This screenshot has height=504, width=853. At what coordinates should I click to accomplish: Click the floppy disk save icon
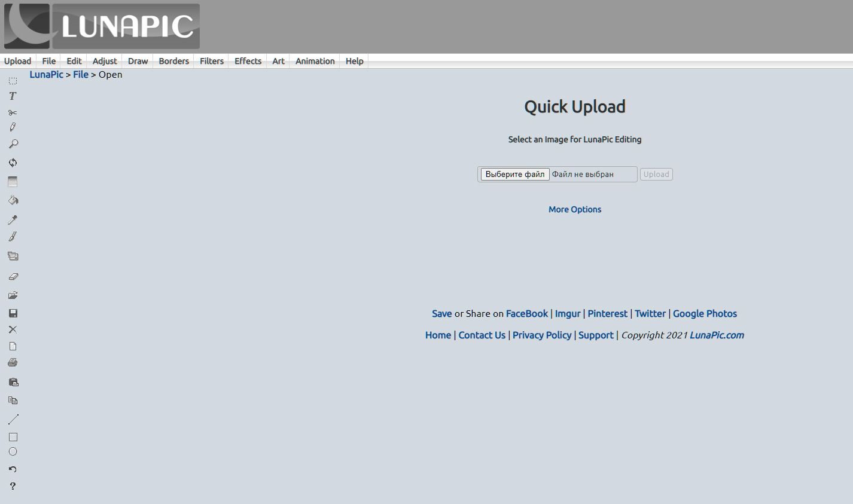13,313
